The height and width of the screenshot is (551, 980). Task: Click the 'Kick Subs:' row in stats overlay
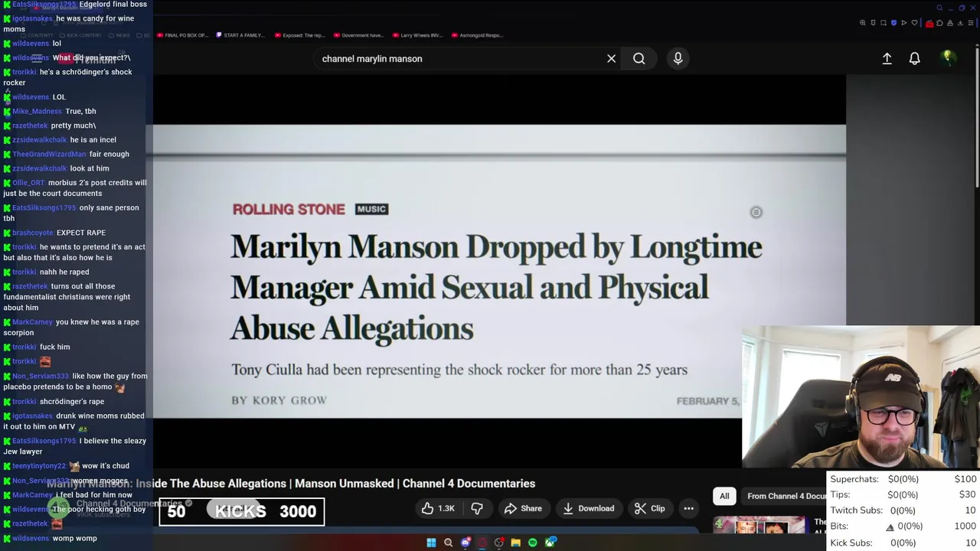point(903,543)
